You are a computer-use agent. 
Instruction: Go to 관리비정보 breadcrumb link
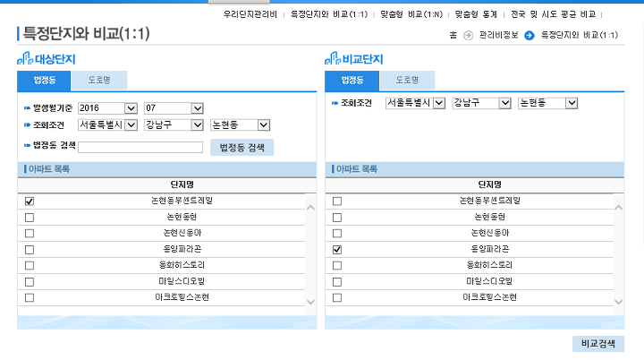coord(499,36)
